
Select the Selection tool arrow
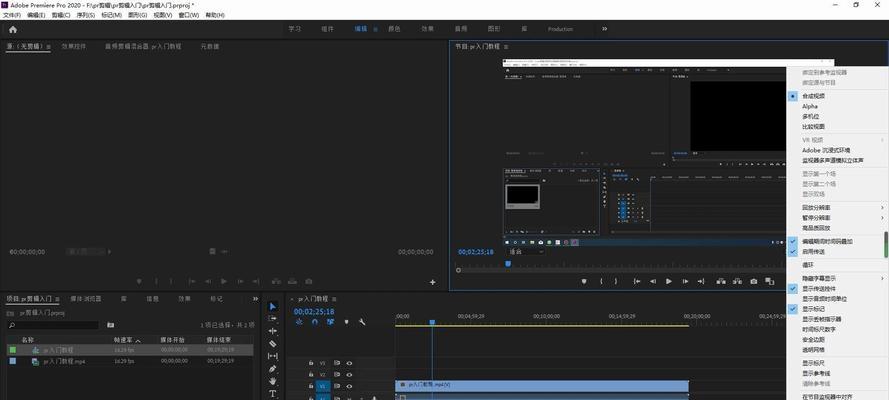pos(273,306)
